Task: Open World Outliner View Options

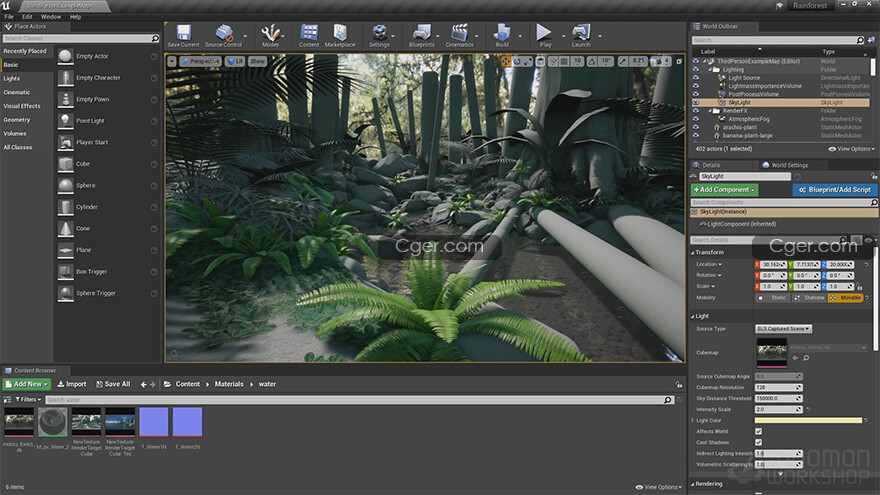Action: click(851, 149)
